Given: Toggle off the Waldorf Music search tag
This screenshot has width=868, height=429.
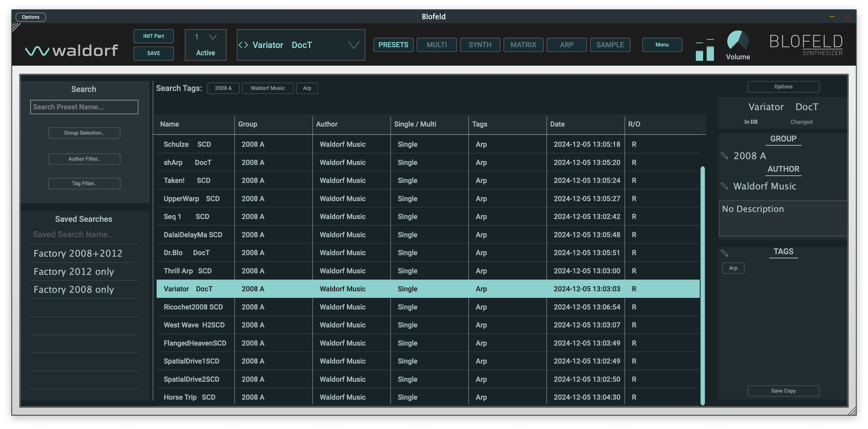Looking at the screenshot, I should 268,88.
